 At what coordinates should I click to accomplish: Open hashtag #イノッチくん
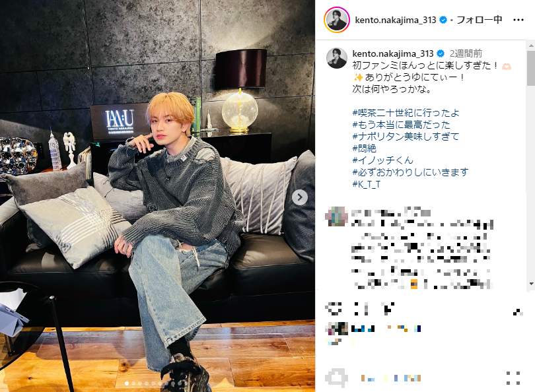382,160
